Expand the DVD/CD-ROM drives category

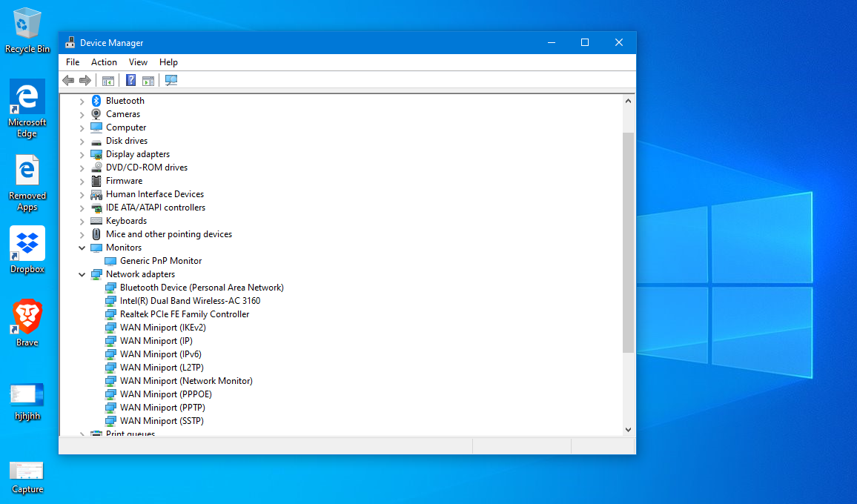coord(82,168)
